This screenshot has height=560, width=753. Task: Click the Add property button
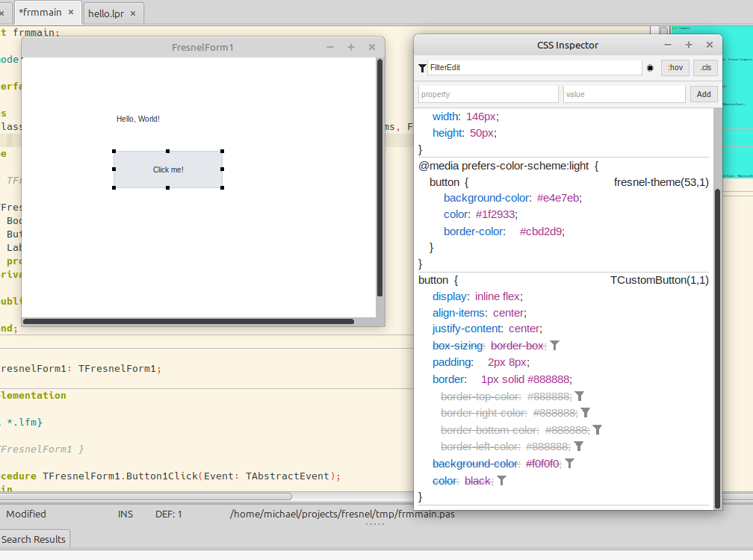(x=704, y=94)
